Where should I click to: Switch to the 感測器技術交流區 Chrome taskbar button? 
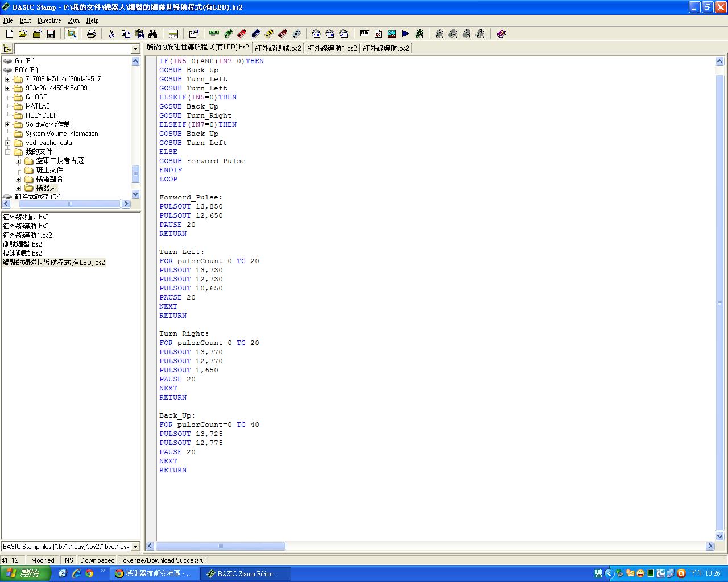[155, 574]
